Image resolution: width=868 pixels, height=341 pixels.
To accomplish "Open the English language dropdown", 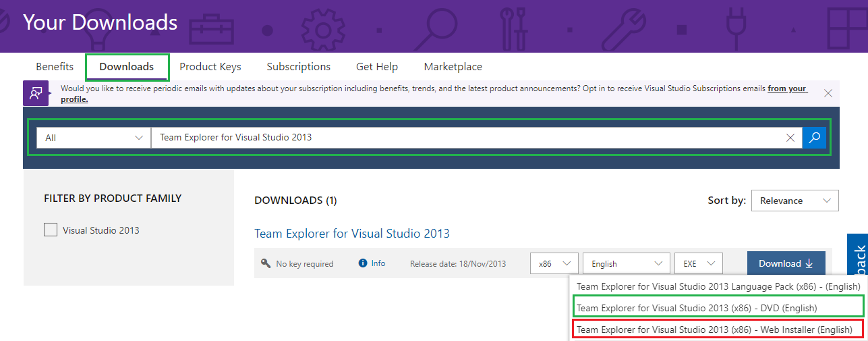I will coord(627,263).
